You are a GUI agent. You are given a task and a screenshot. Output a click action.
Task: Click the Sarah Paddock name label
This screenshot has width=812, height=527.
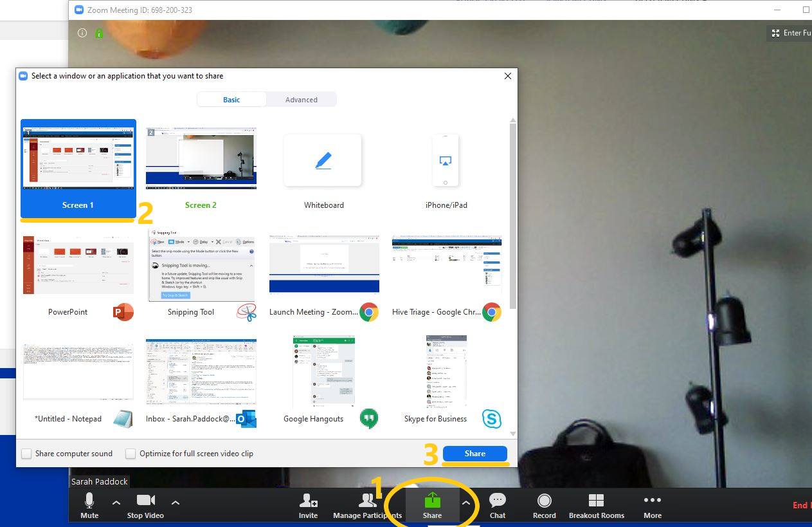[99, 481]
